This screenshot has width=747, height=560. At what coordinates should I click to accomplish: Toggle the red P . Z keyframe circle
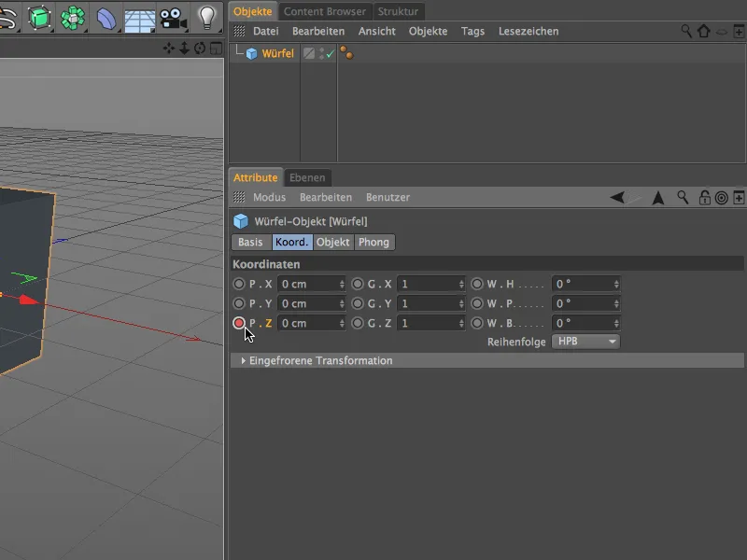(x=239, y=323)
